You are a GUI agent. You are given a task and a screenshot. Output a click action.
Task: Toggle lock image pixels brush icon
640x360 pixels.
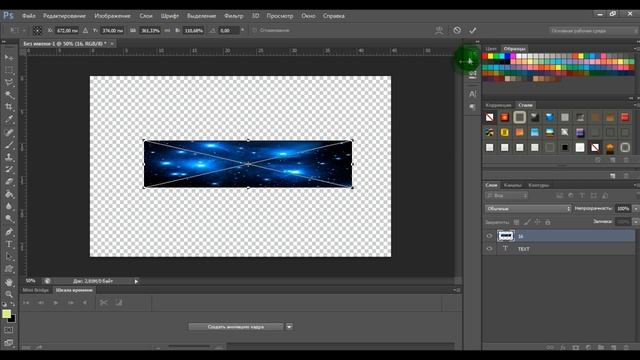coord(527,222)
